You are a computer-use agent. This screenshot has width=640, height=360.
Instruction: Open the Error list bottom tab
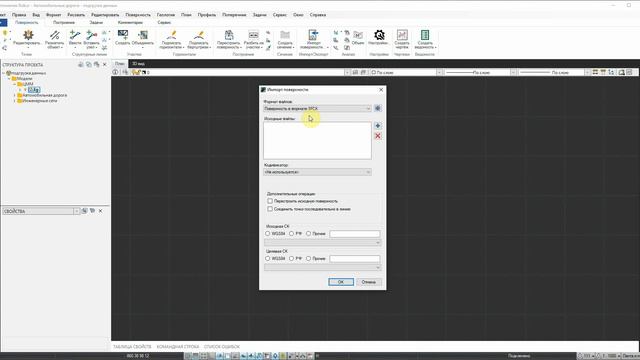222,347
